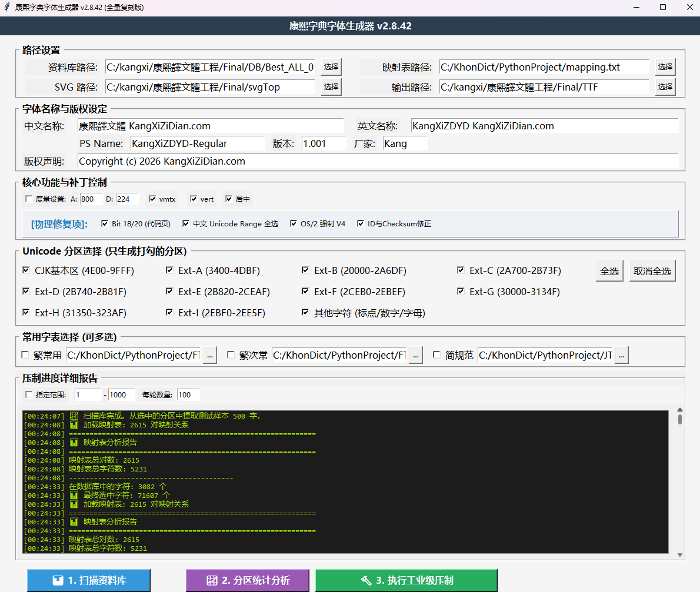The image size is (700, 592).
Task: Uncheck the vmtx option
Action: coord(152,199)
